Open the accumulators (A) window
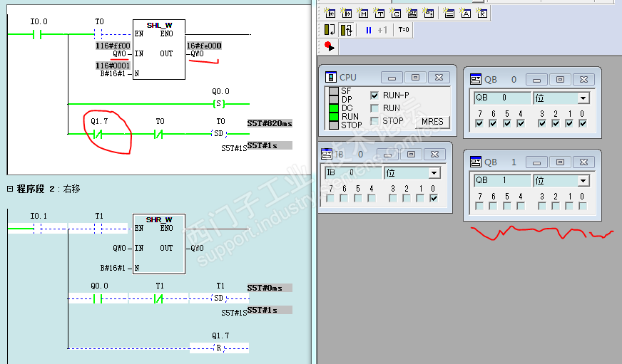The image size is (622, 364). 465,14
